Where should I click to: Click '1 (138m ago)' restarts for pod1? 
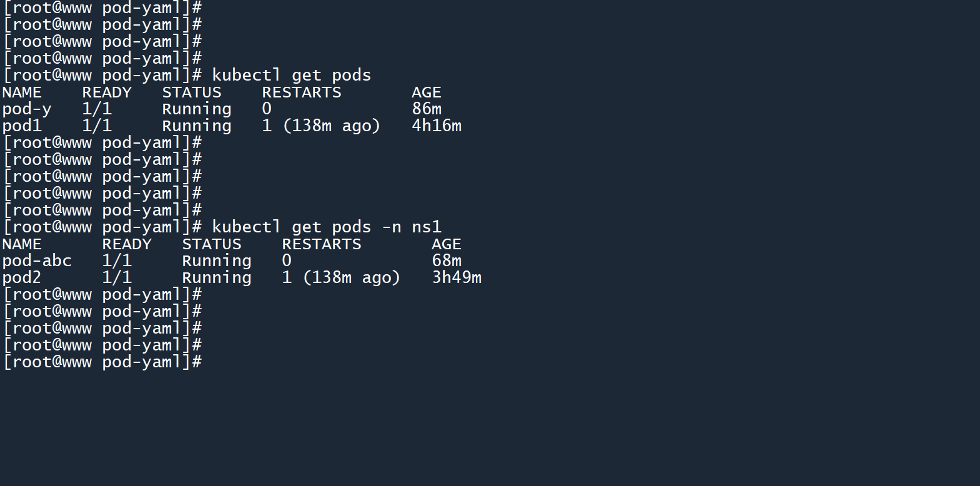[321, 126]
